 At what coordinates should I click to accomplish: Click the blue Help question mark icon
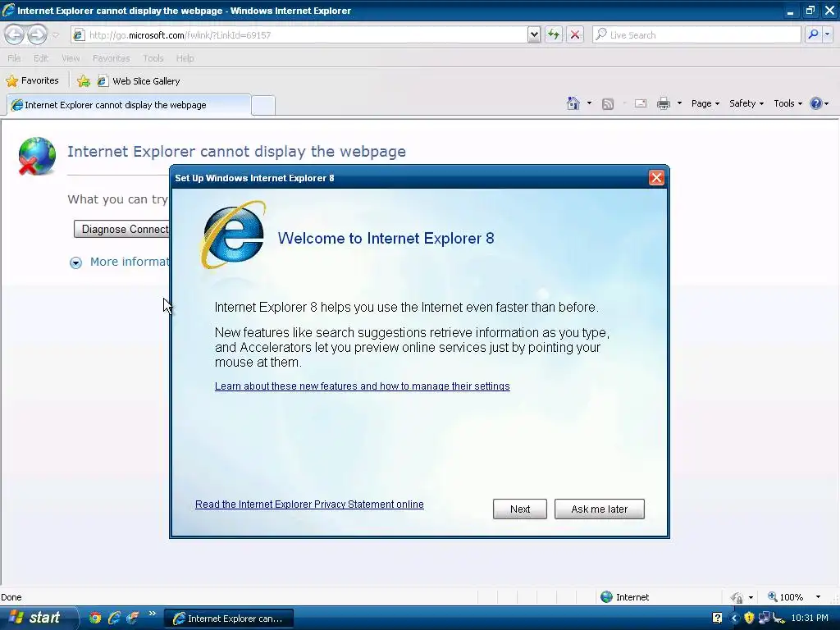(816, 103)
